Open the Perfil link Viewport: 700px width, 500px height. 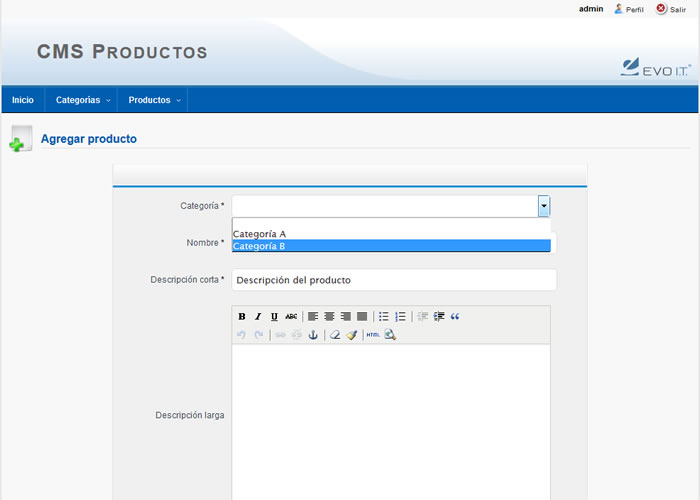coord(634,9)
